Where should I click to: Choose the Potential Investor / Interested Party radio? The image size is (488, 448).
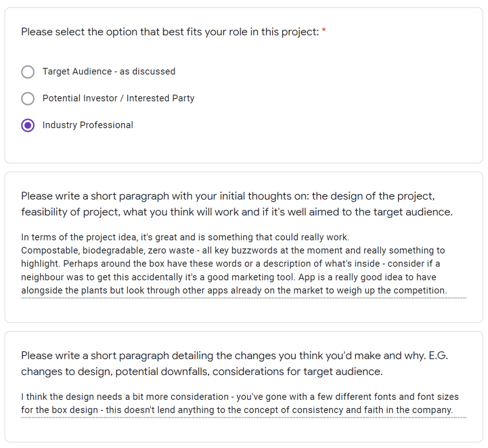(x=28, y=99)
